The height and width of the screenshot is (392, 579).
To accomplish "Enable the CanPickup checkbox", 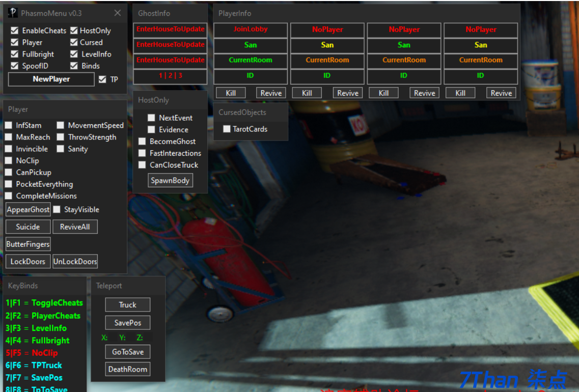I will 9,173.
